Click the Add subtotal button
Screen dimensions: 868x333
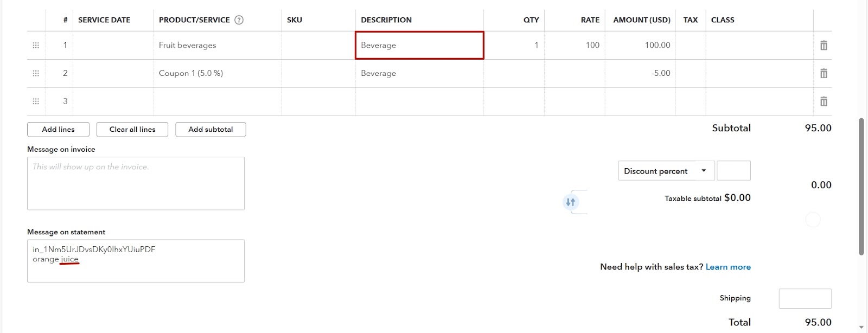pyautogui.click(x=210, y=130)
